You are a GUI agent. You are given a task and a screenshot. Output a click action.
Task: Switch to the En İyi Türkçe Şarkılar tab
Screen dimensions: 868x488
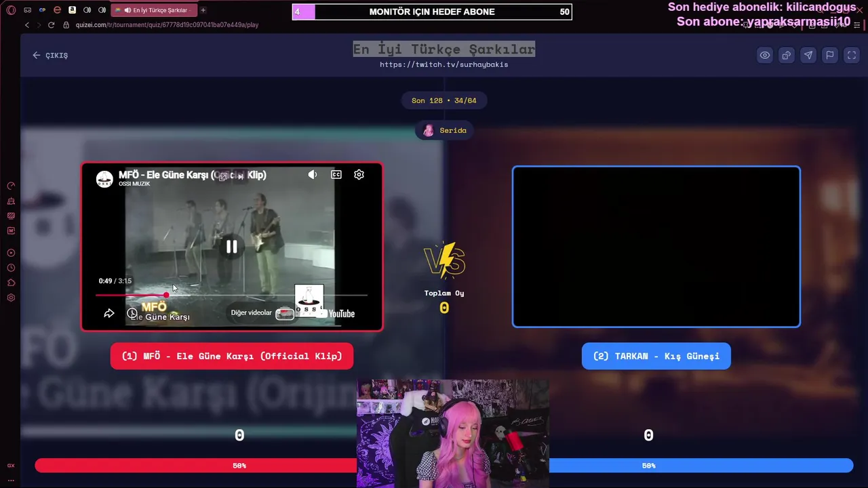154,10
